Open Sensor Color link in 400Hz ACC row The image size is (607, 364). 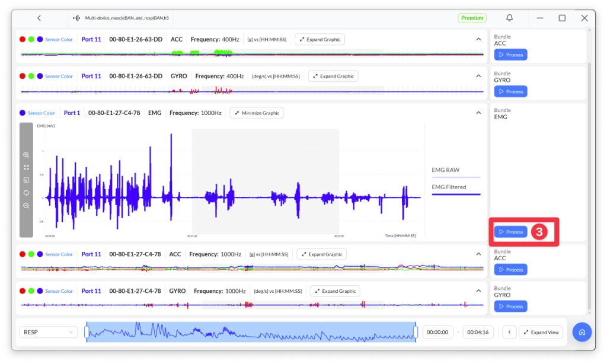[59, 40]
